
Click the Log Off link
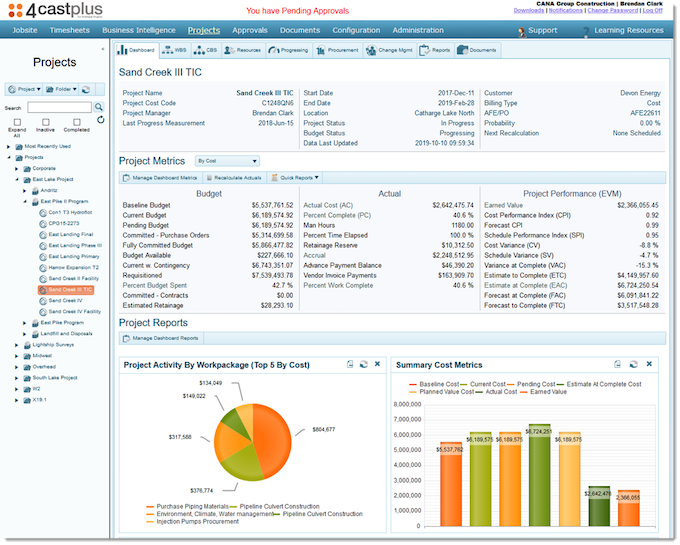pos(652,10)
